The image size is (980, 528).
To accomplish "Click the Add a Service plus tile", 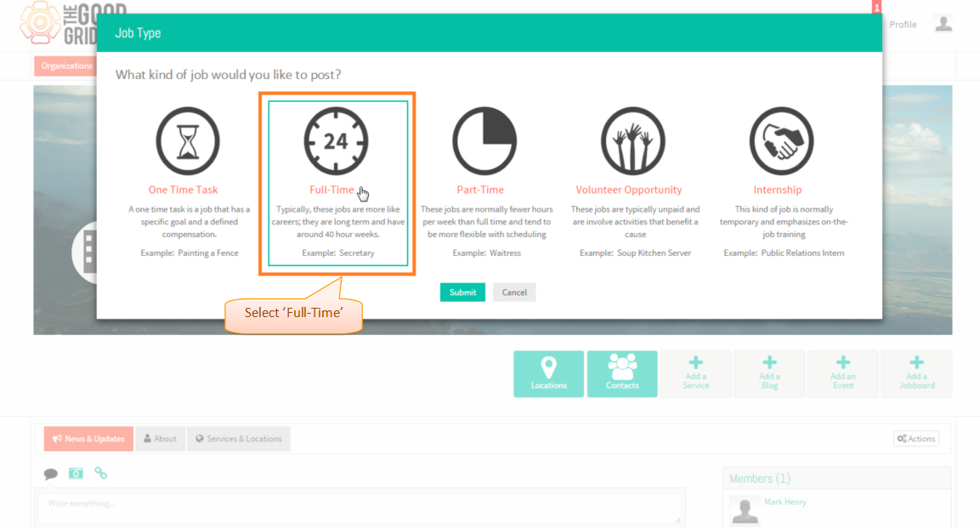I will 695,373.
